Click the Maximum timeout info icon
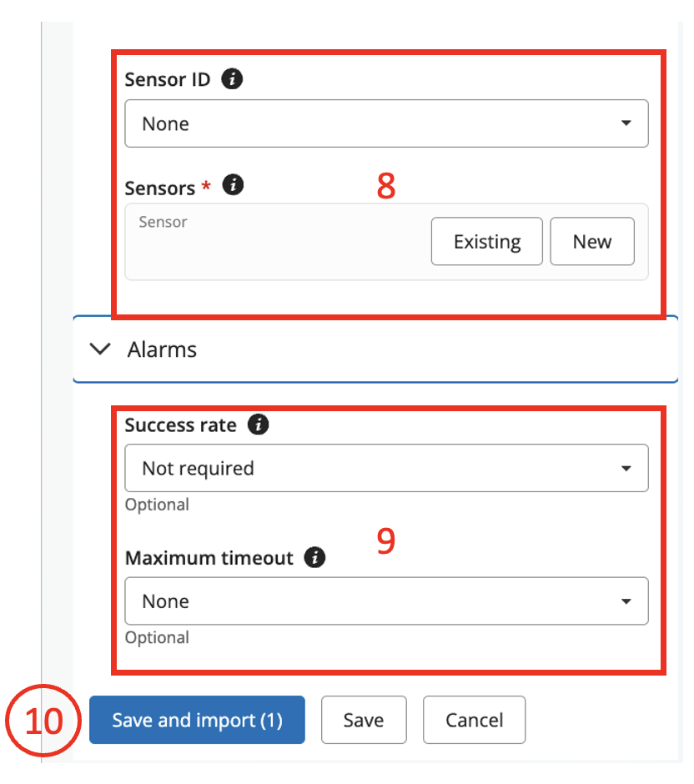 [314, 558]
